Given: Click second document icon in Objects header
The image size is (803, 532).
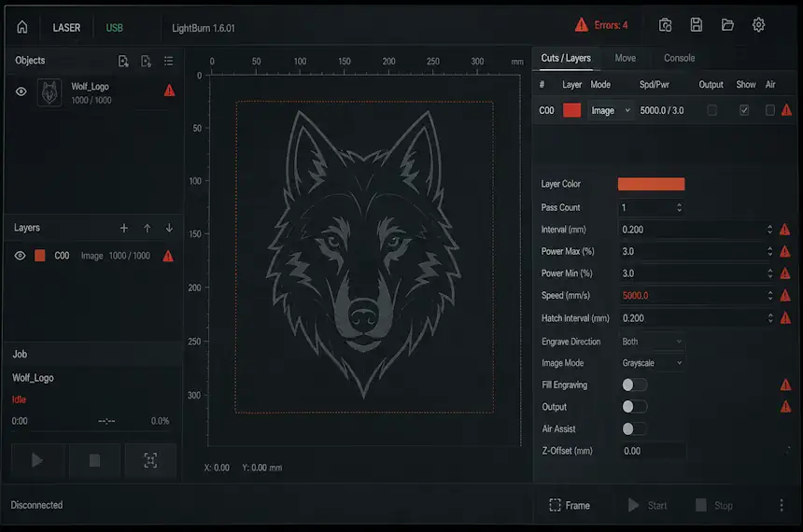Looking at the screenshot, I should click(x=146, y=61).
